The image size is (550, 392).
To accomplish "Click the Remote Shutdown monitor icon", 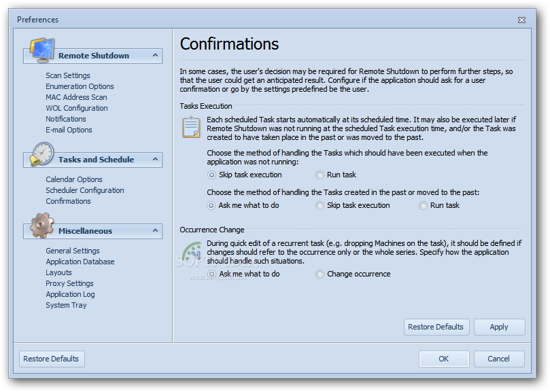I will pyautogui.click(x=42, y=50).
